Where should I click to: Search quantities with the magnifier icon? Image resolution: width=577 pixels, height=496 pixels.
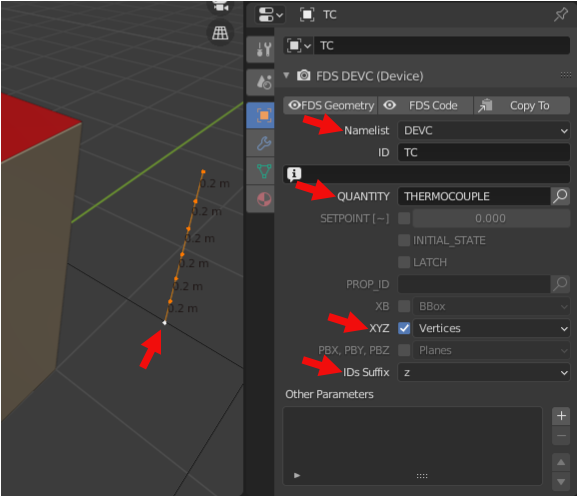pyautogui.click(x=560, y=196)
